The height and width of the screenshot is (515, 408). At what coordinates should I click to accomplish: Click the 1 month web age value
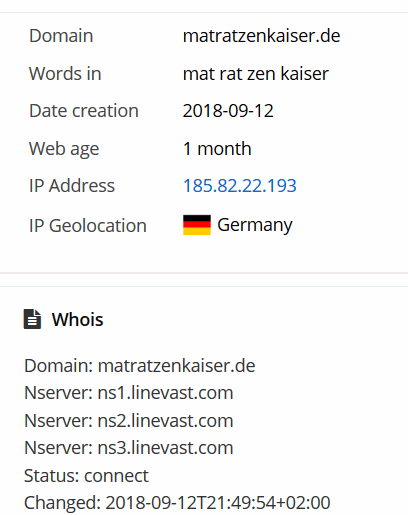tap(217, 148)
